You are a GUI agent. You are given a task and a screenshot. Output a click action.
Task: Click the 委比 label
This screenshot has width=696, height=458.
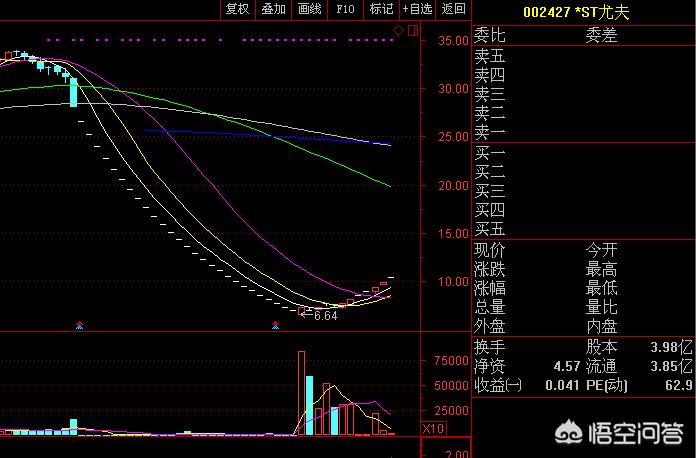[x=490, y=35]
